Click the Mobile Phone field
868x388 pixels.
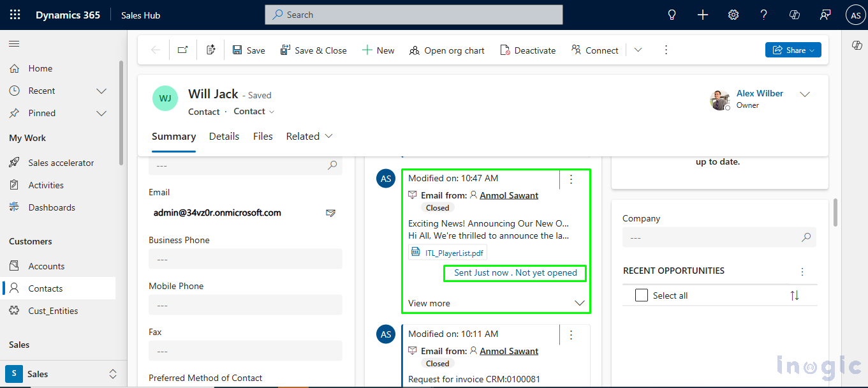point(246,305)
